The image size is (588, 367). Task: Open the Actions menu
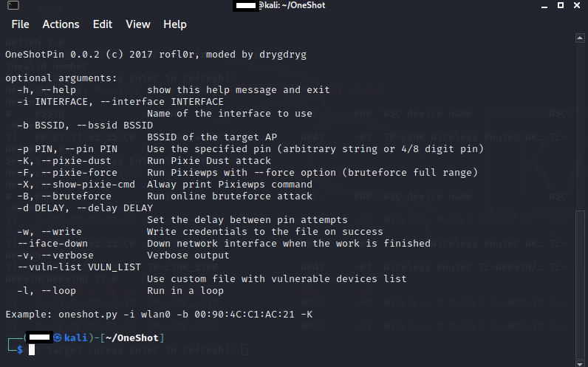[61, 24]
